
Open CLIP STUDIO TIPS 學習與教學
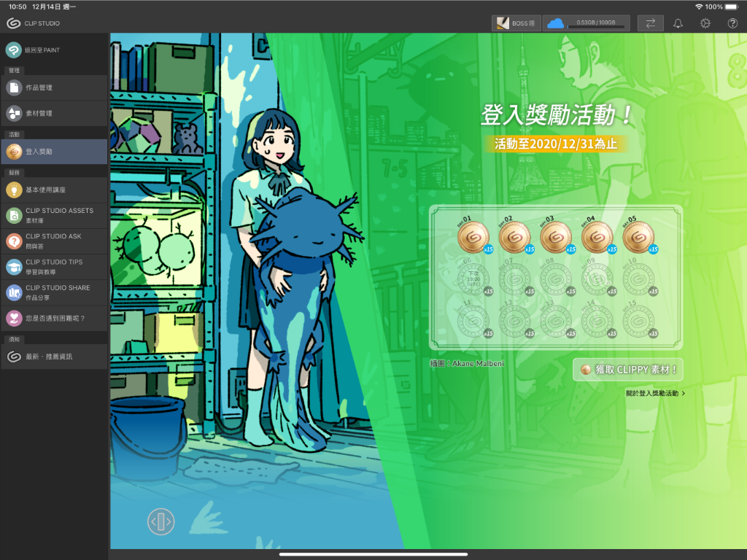[54, 267]
